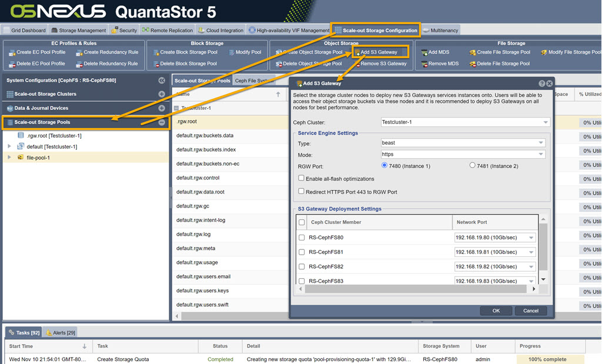Image resolution: width=602 pixels, height=364 pixels.
Task: Click Add MDS icon
Action: click(x=424, y=52)
